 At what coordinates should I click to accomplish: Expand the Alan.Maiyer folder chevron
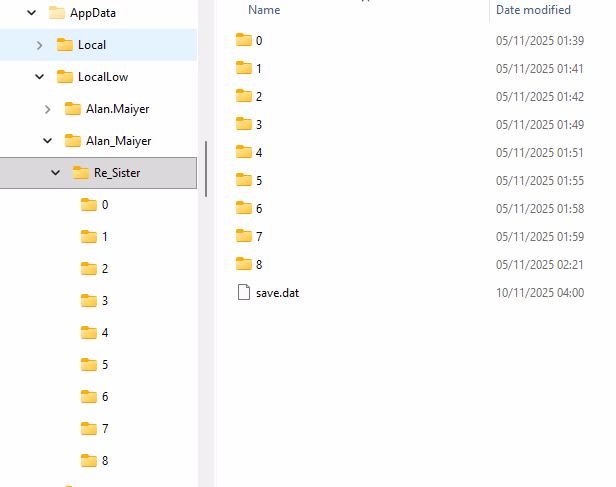47,109
